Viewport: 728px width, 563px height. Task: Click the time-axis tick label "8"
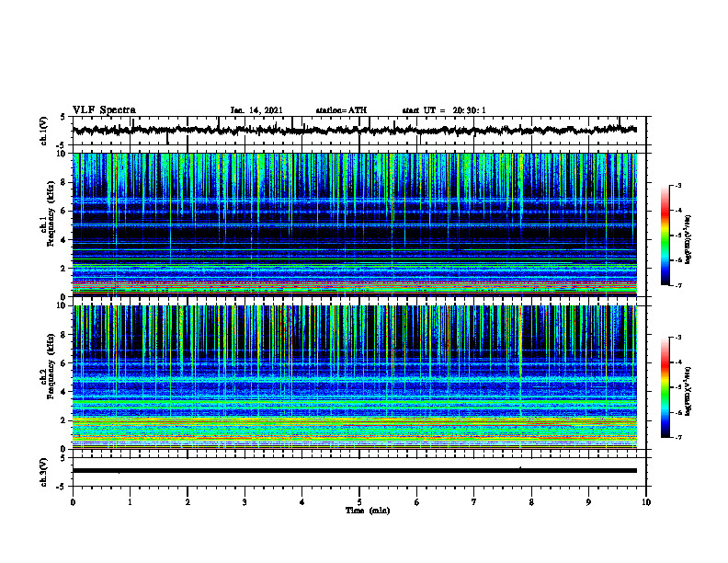click(x=531, y=502)
